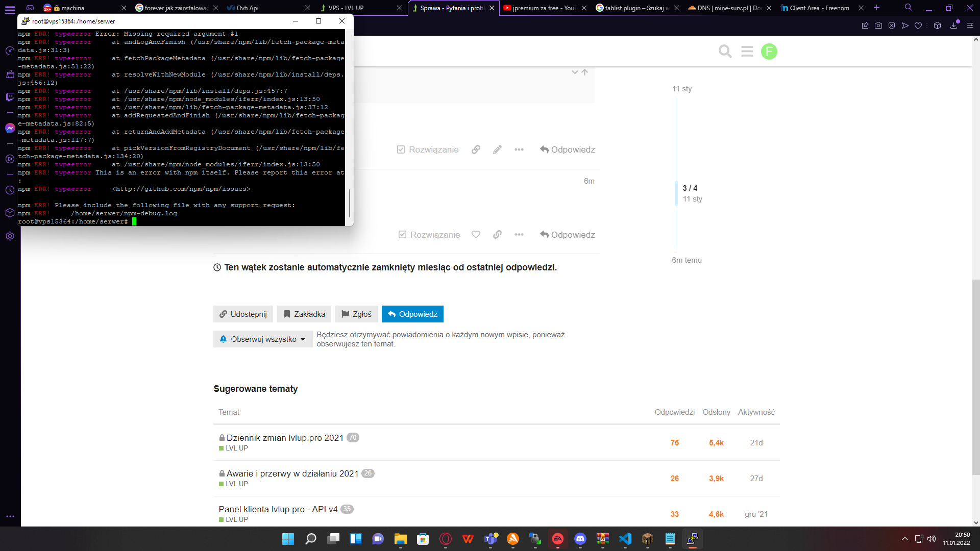
Task: Expand the Obserwuj wszystko notification dropdown
Action: (x=263, y=339)
